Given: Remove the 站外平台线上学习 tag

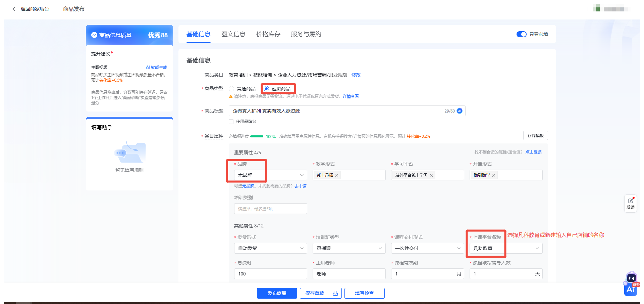Looking at the screenshot, I should click(x=431, y=175).
